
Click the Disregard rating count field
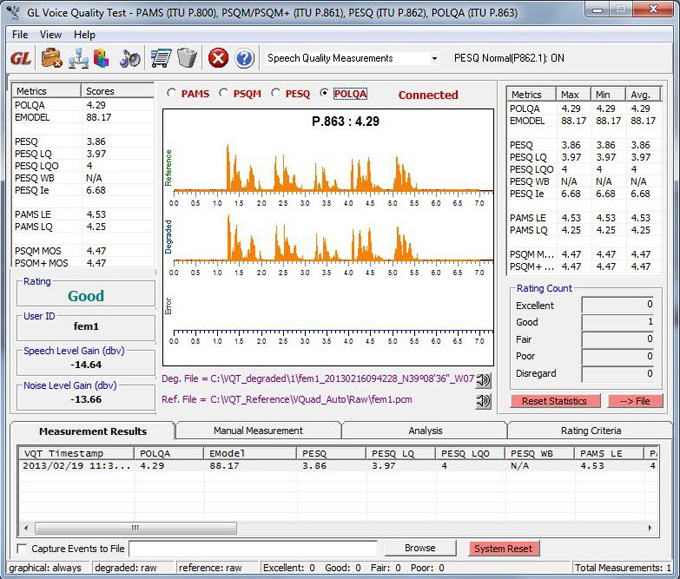pyautogui.click(x=618, y=374)
